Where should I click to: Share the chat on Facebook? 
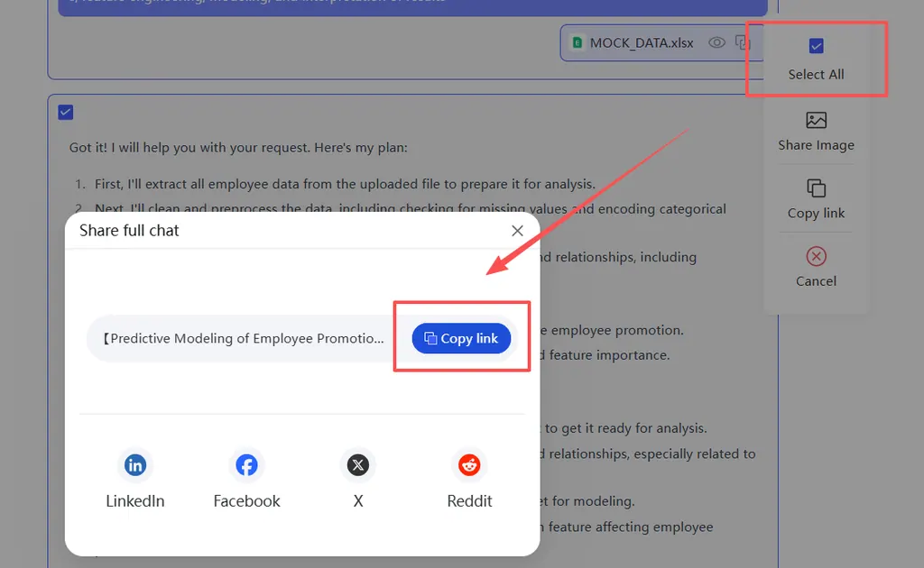[246, 465]
